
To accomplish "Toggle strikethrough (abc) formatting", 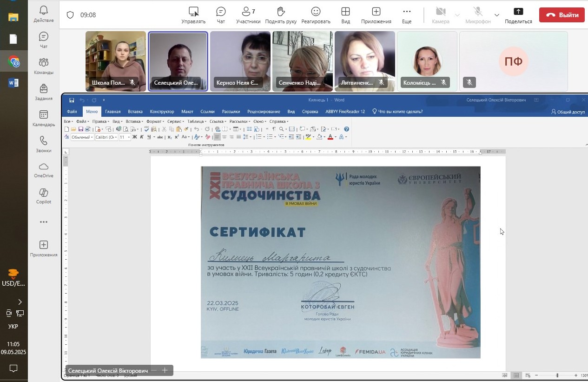I will (160, 137).
